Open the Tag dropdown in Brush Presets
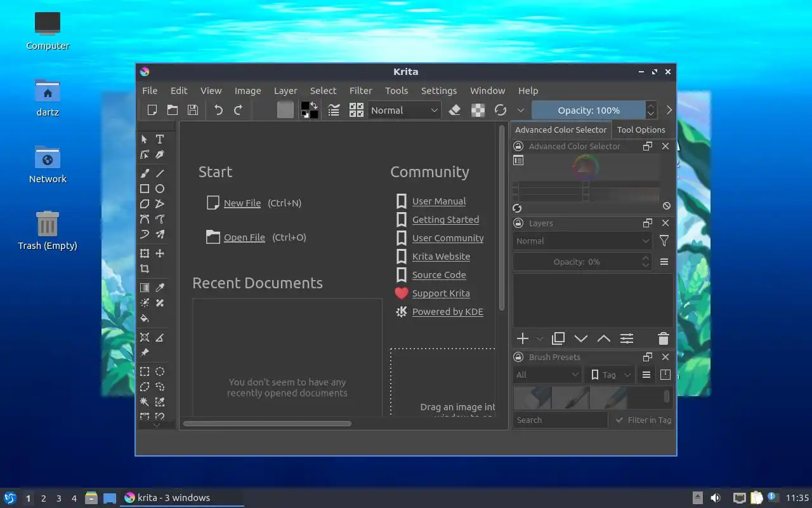 coord(610,375)
